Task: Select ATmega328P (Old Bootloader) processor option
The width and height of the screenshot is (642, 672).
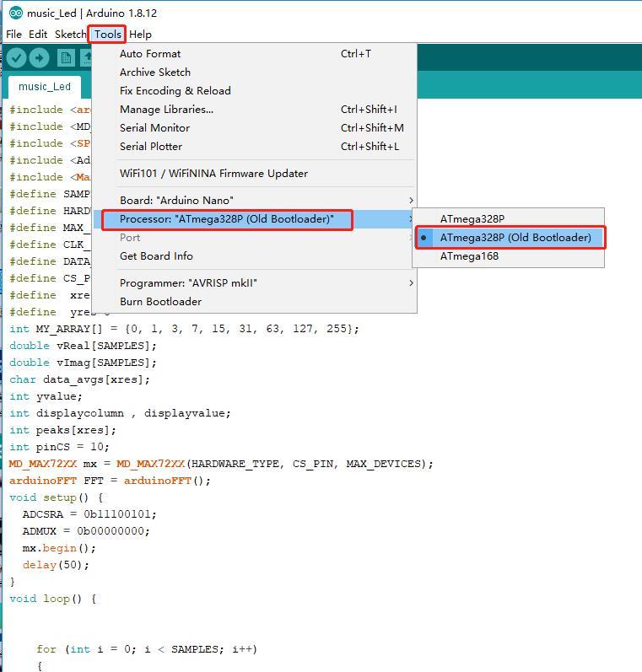Action: tap(509, 238)
